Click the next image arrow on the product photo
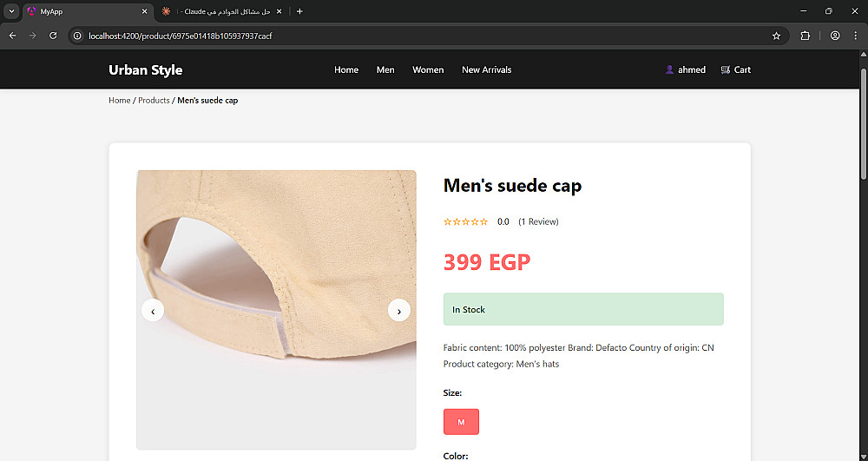The height and width of the screenshot is (461, 868). [399, 310]
